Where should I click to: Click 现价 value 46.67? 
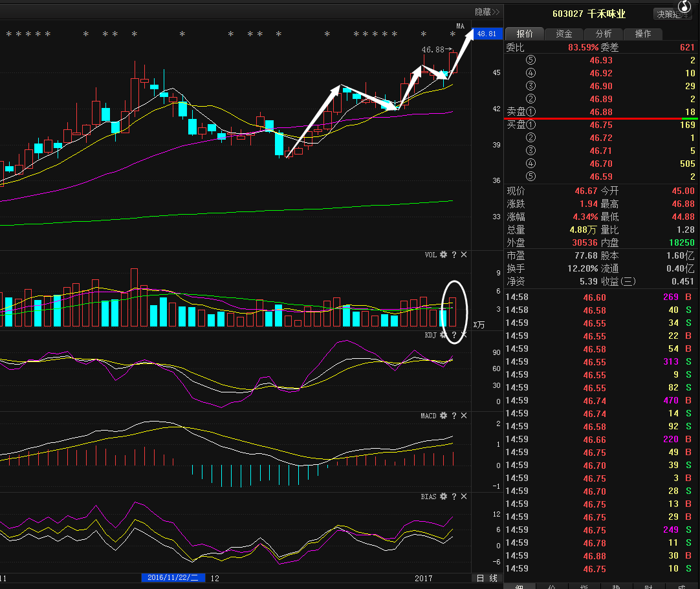point(585,191)
